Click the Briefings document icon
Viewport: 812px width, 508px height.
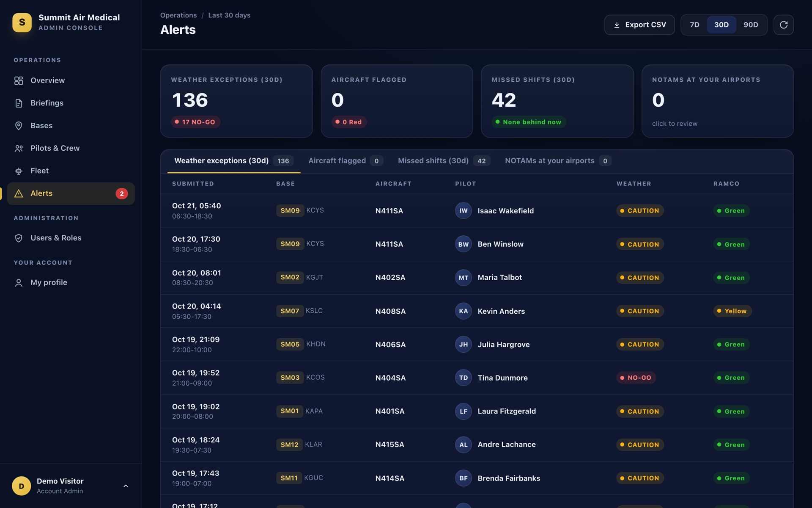(x=19, y=103)
